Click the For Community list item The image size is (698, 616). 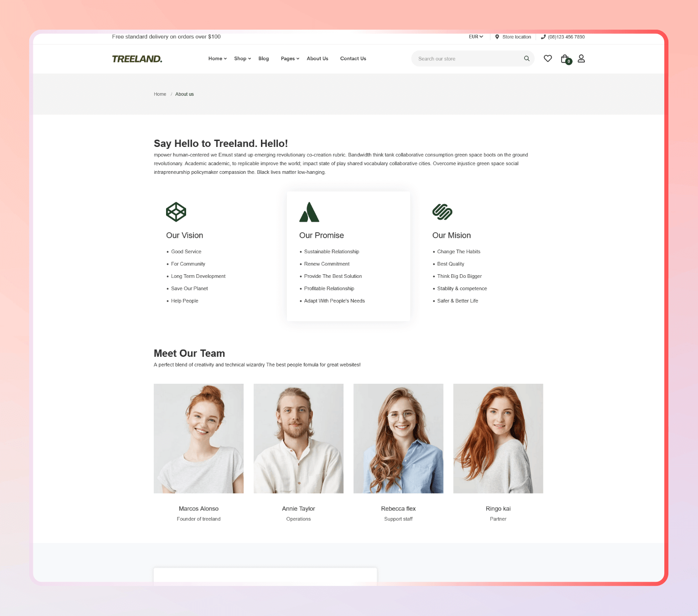coord(188,264)
